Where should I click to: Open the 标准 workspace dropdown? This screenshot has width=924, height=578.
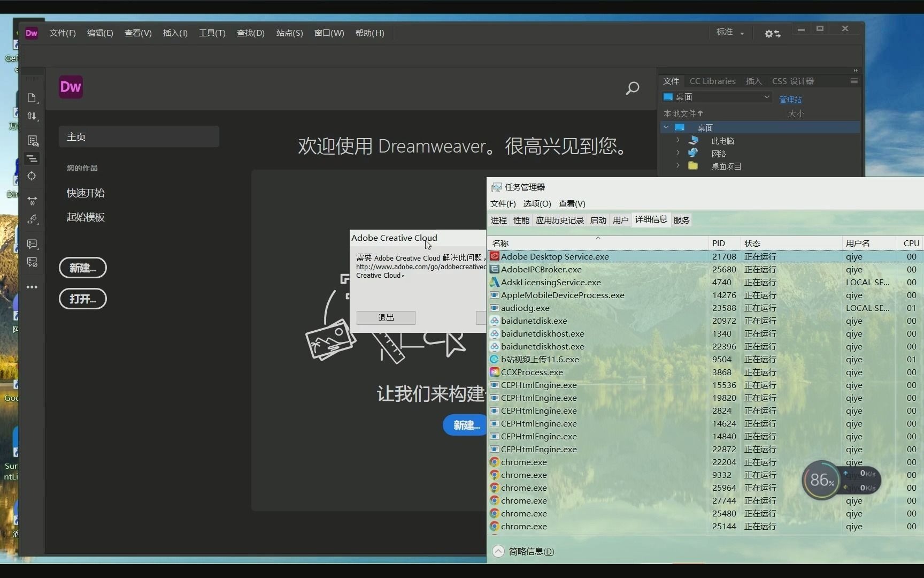tap(730, 33)
